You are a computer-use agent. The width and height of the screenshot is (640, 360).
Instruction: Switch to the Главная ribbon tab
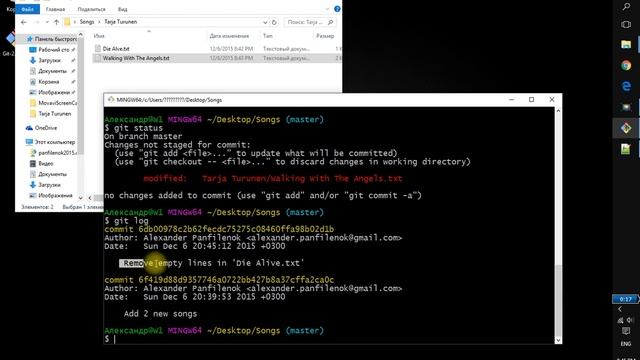56,9
